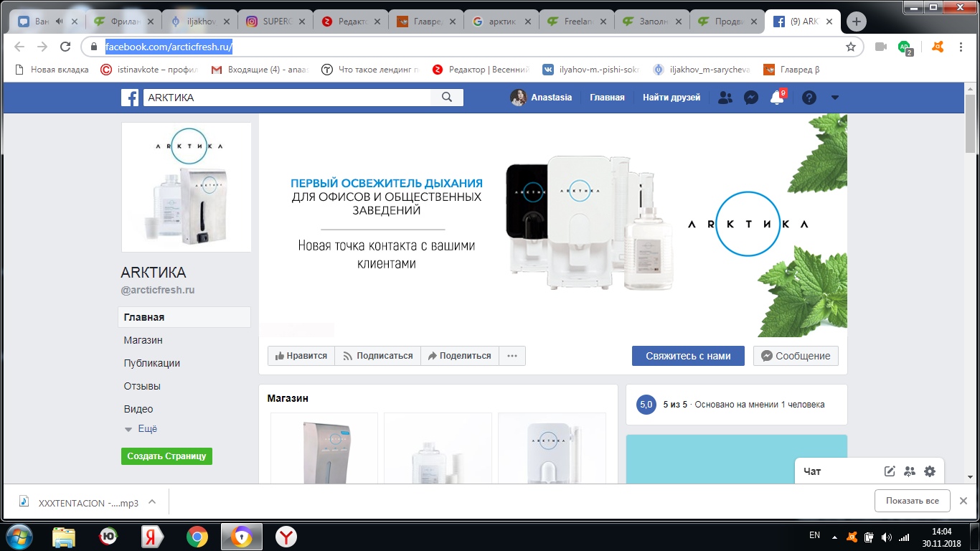This screenshot has height=551, width=980.
Task: Click the EN language indicator in tray
Action: (x=815, y=535)
